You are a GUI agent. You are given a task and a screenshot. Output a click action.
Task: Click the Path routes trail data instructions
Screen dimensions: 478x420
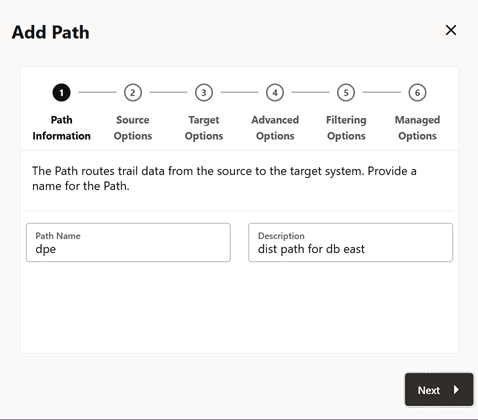tap(224, 178)
